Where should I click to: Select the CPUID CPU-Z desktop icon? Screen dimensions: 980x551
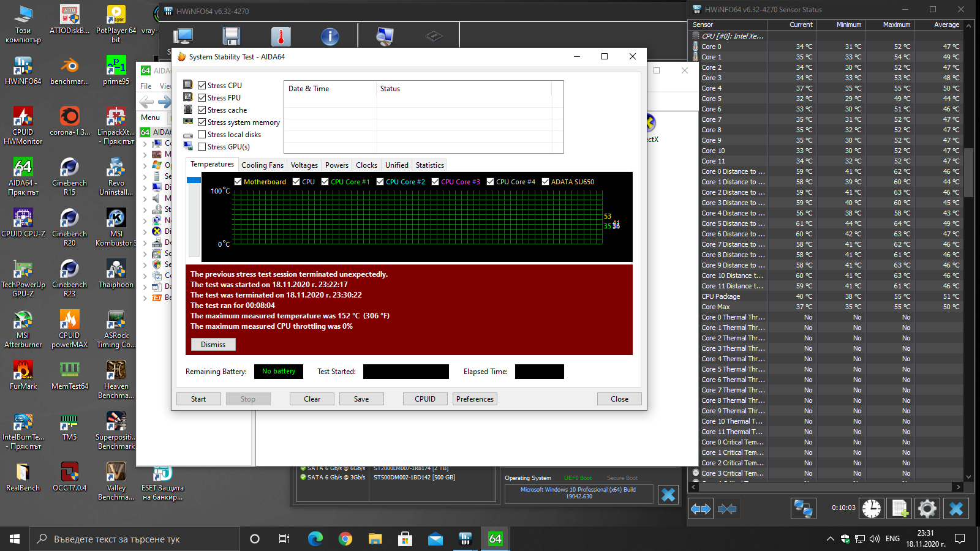point(23,223)
